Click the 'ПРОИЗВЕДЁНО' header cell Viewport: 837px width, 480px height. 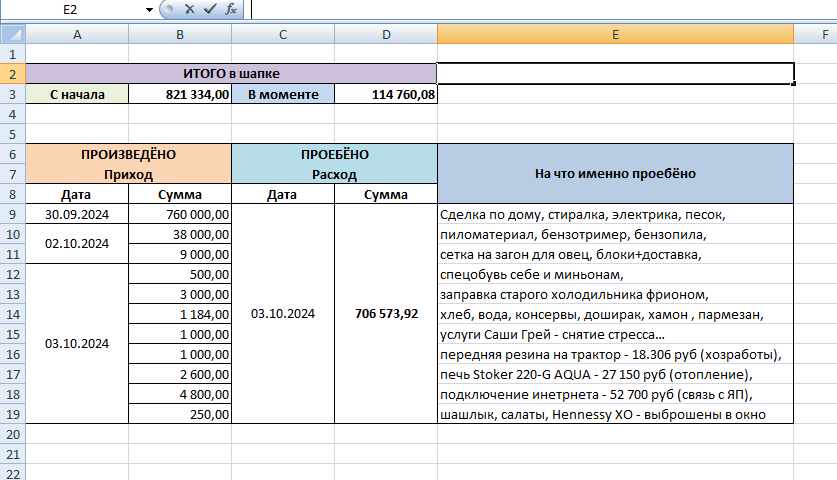click(x=129, y=154)
